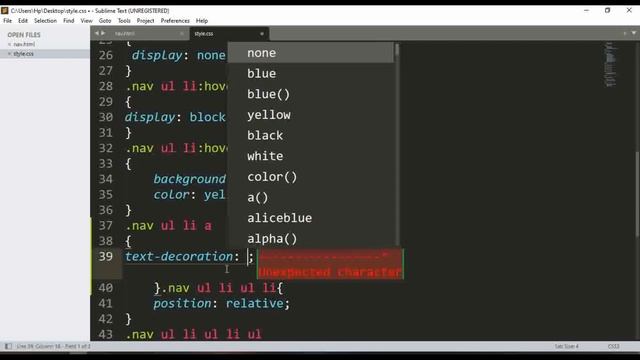The height and width of the screenshot is (360, 640).
Task: Click the next tab right arrow
Action: (103, 33)
